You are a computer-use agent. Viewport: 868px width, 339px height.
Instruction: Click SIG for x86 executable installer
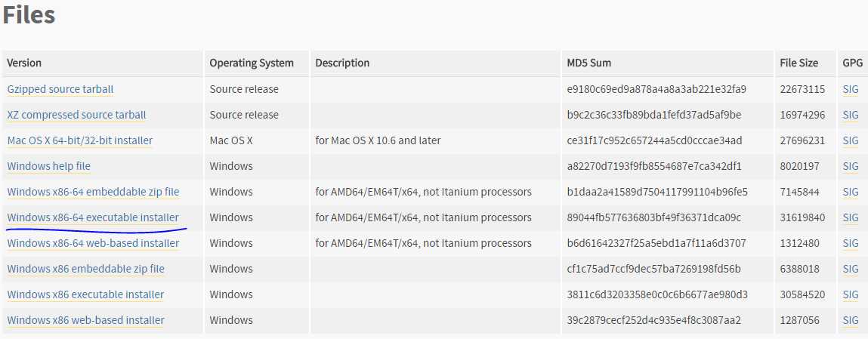(851, 294)
